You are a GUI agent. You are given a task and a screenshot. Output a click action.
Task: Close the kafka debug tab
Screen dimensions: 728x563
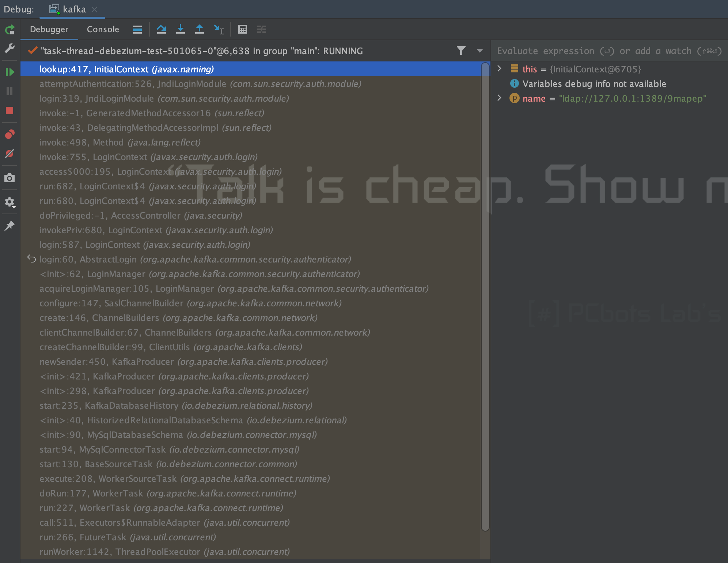[x=94, y=10]
